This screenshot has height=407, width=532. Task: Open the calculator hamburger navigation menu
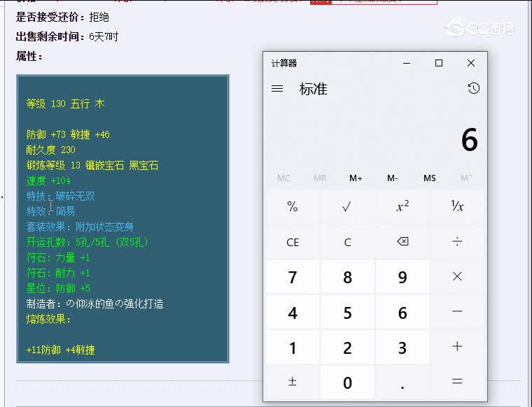[277, 89]
